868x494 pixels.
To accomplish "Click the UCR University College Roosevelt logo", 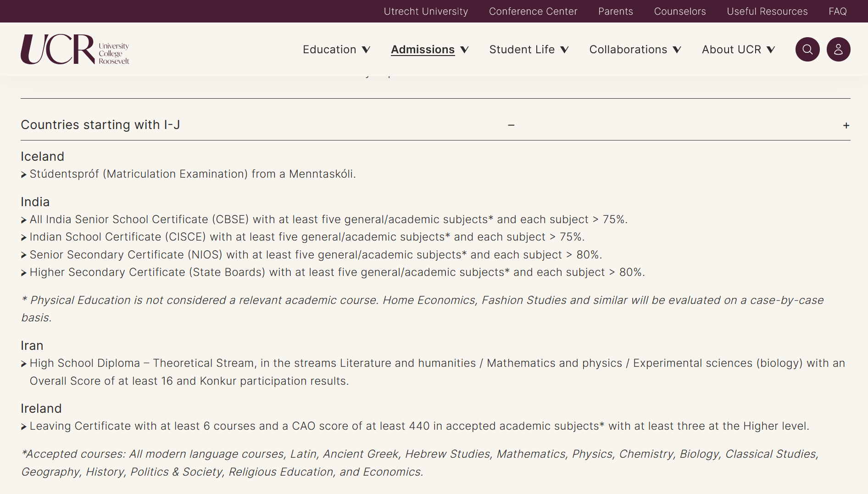I will 75,50.
